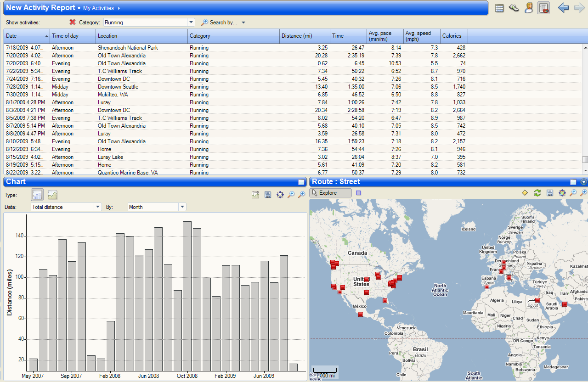Open the Search by... menu
588x382 pixels.
223,22
